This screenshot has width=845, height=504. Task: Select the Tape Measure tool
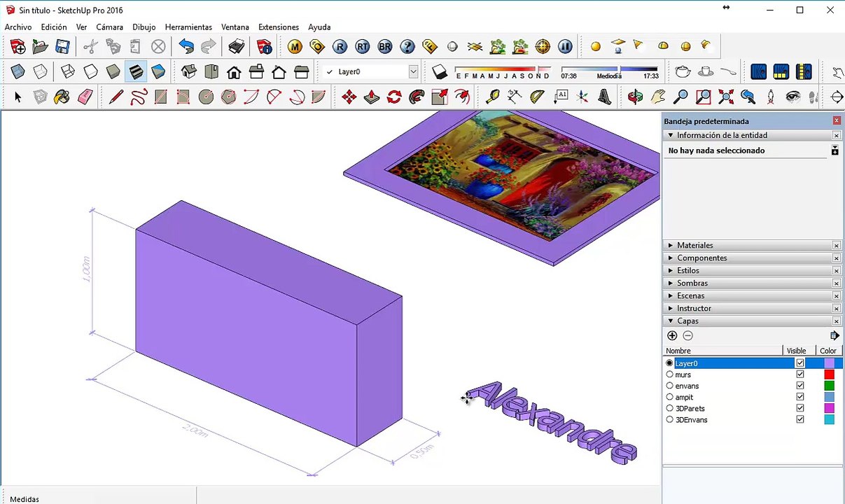[x=493, y=97]
